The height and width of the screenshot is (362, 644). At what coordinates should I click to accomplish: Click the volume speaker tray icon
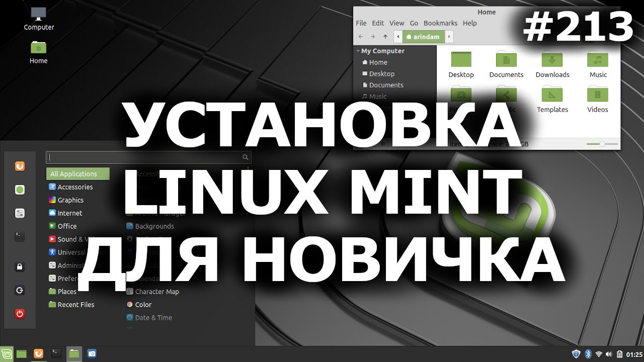point(609,354)
